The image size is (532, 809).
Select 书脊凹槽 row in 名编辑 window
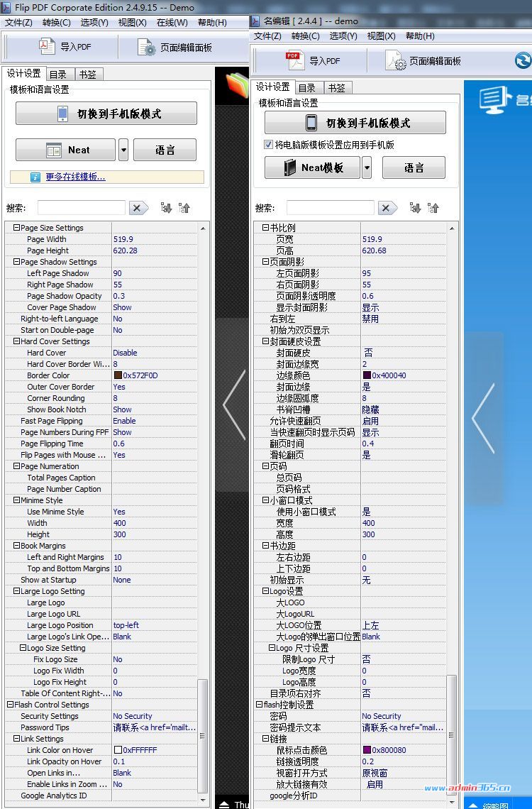[x=350, y=409]
